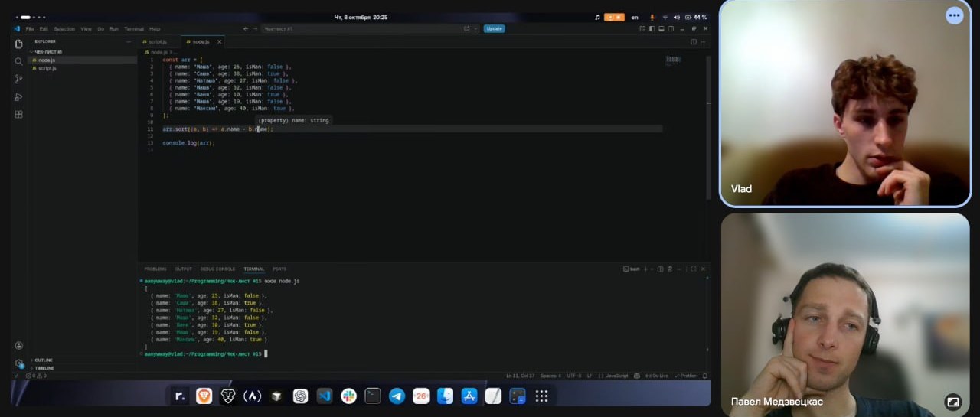Open the File menu
Viewport: 980px width, 417px height.
30,28
